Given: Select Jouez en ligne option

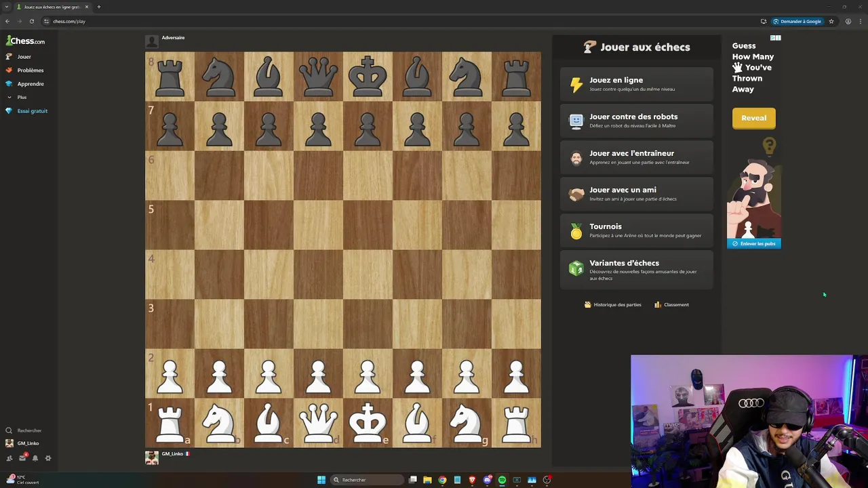Looking at the screenshot, I should pos(637,84).
